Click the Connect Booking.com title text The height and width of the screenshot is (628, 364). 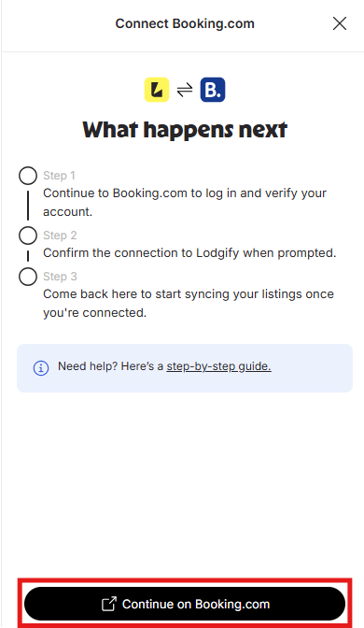coord(185,23)
